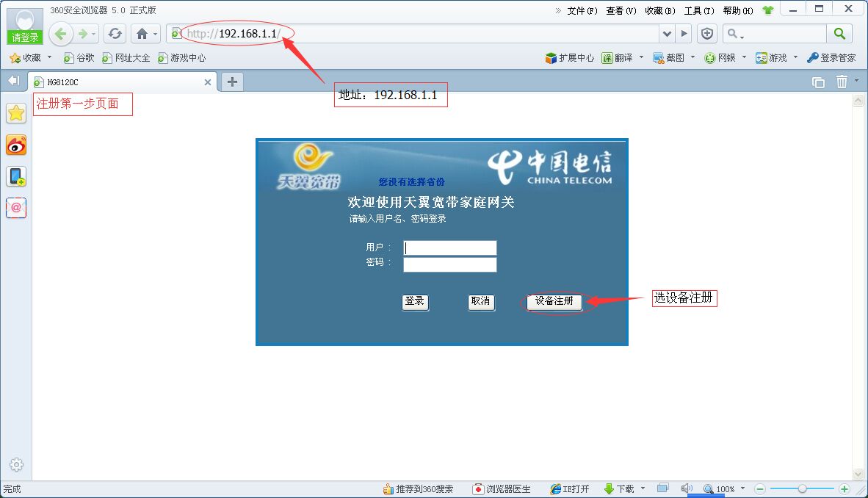
Task: Open a new tab with plus button
Action: point(233,82)
